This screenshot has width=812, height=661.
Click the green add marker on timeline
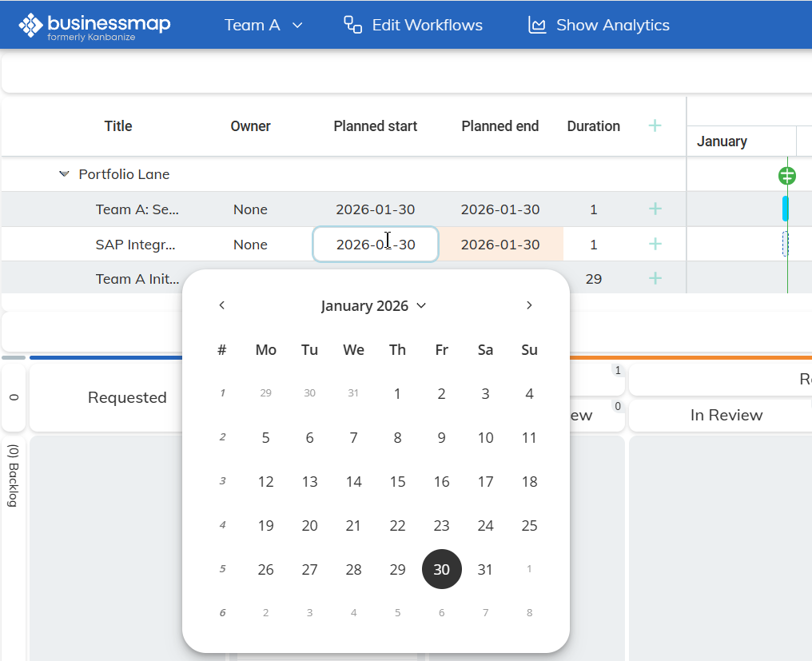[786, 176]
